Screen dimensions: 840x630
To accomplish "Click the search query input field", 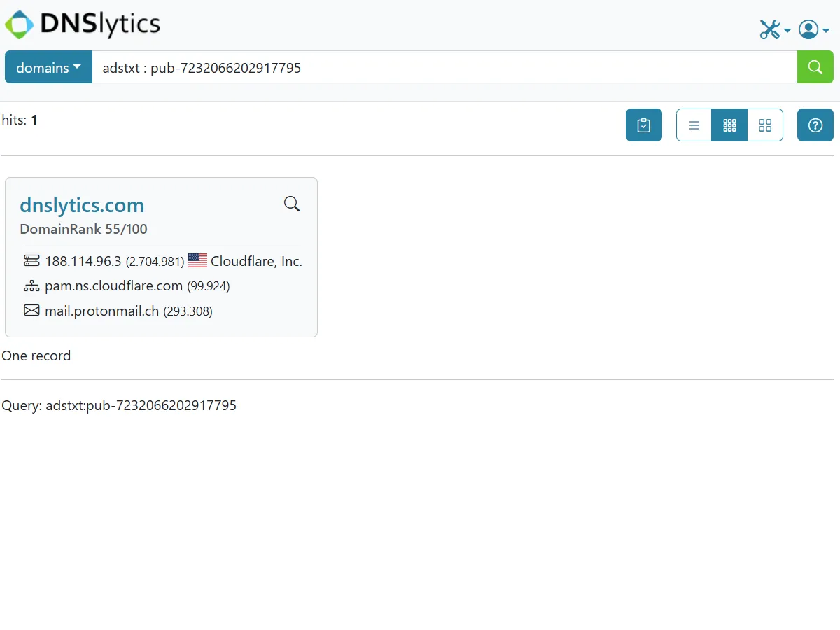I will point(444,67).
